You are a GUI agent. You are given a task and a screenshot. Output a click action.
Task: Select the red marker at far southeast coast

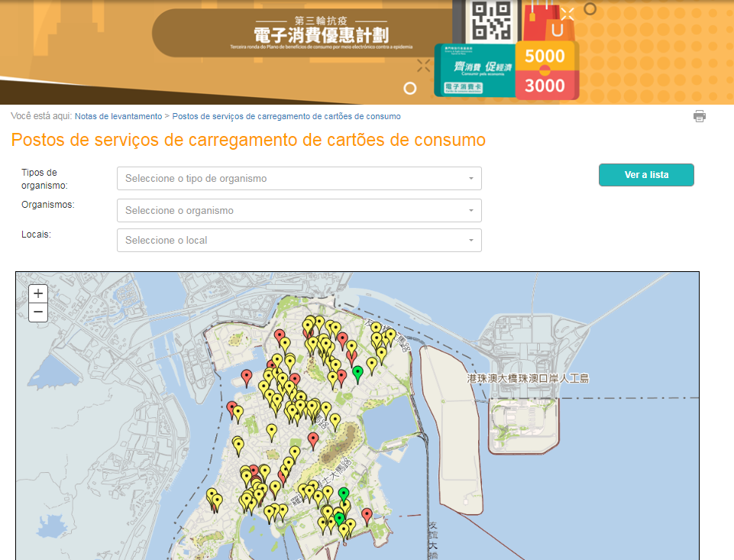click(x=367, y=516)
